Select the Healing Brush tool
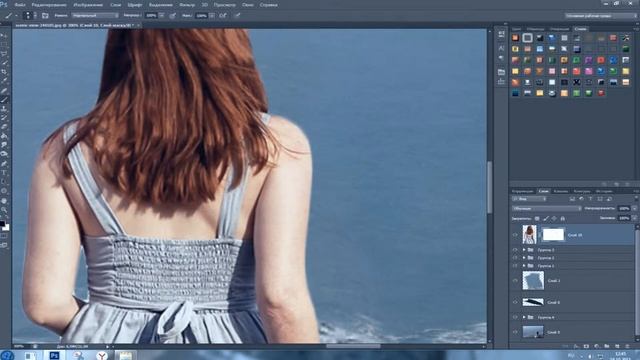 point(4,90)
